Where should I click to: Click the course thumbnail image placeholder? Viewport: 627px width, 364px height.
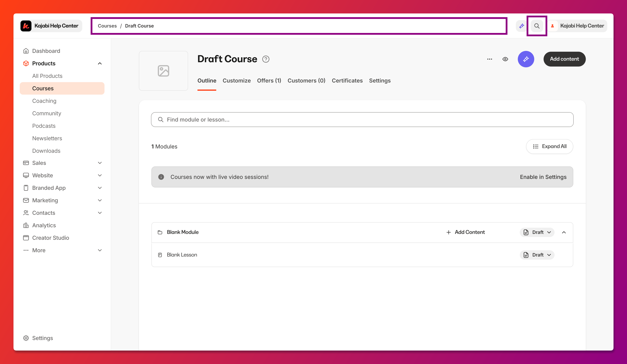point(163,71)
